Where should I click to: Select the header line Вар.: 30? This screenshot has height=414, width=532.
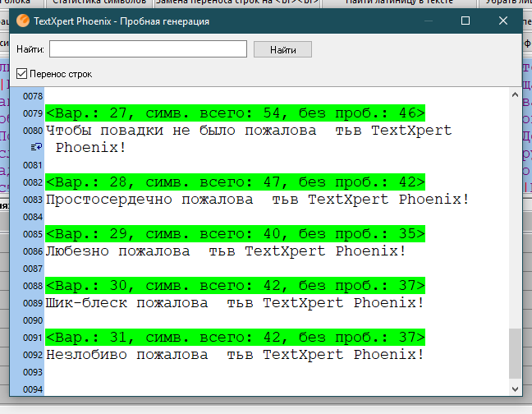coord(235,285)
